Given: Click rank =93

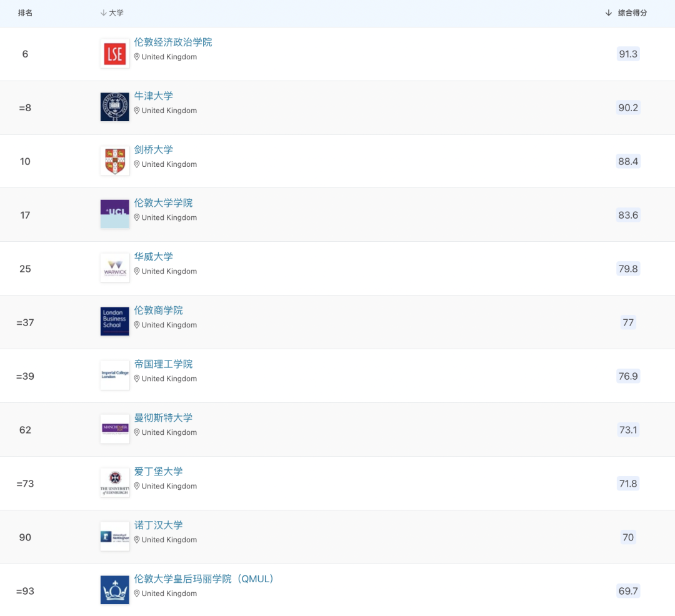Looking at the screenshot, I should click(25, 591).
